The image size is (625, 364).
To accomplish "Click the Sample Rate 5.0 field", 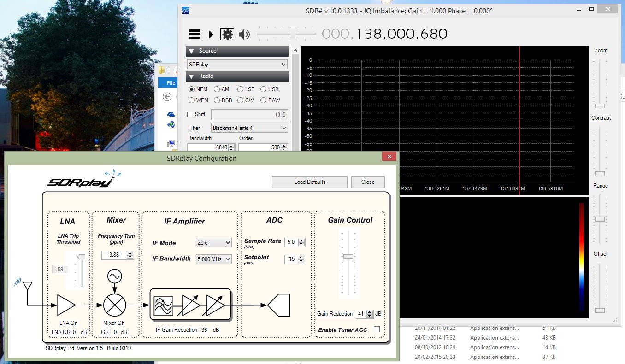I will pos(291,242).
